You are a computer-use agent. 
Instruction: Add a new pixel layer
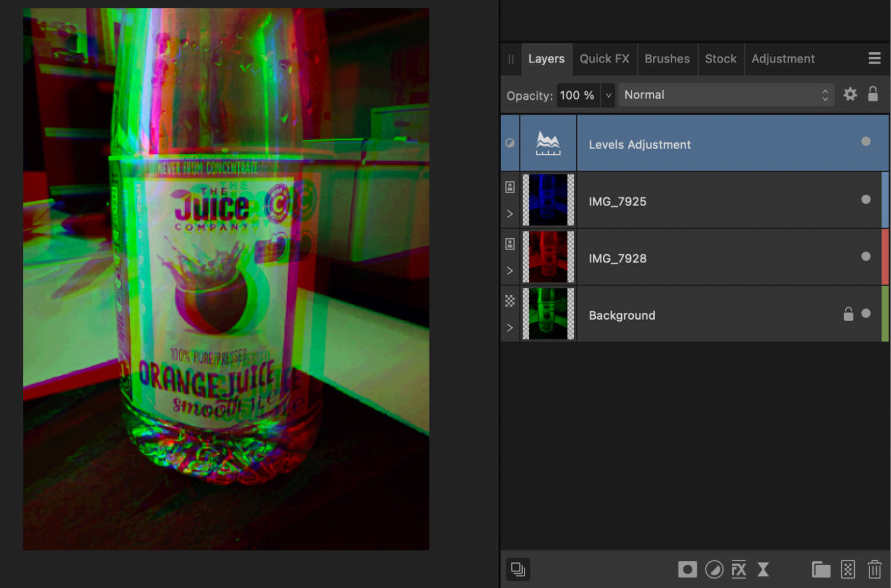click(x=848, y=570)
